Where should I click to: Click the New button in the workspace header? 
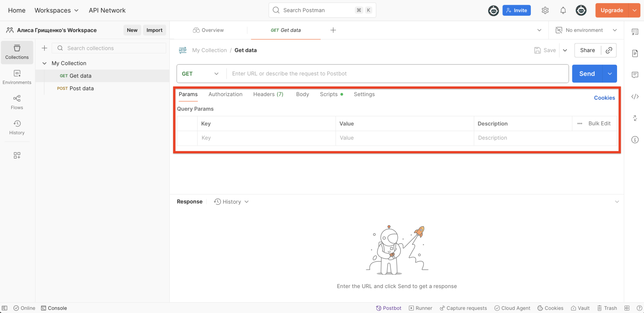tap(132, 30)
